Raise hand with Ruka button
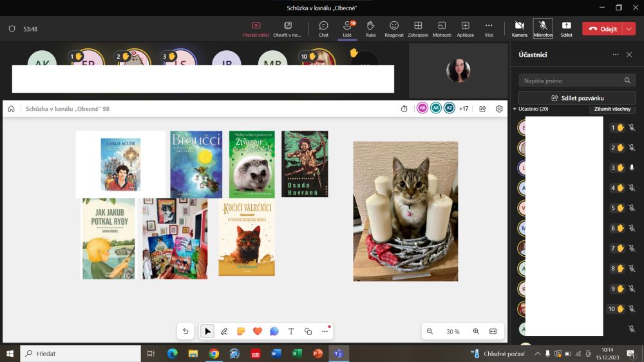Screen dimensions: 644x362 pos(370,29)
